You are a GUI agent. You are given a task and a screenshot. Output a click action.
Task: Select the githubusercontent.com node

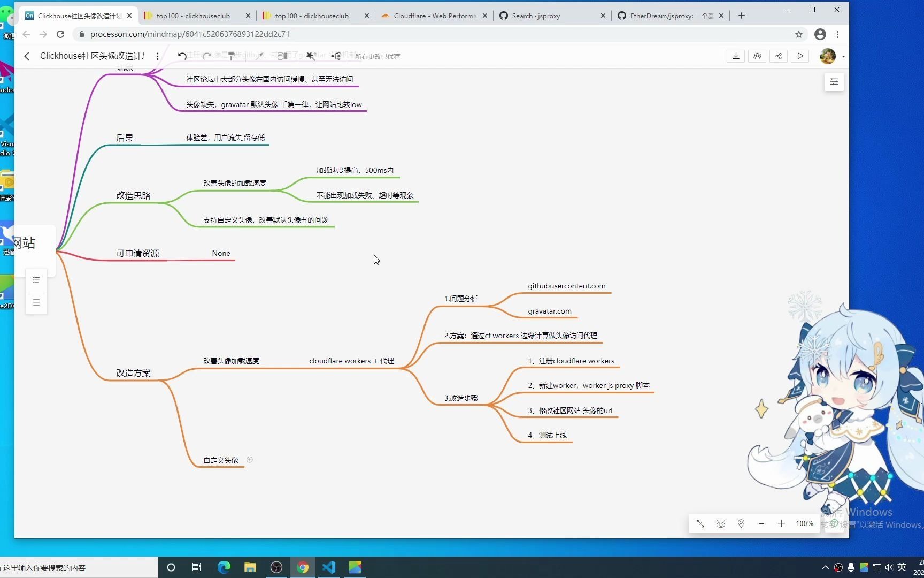tap(567, 286)
